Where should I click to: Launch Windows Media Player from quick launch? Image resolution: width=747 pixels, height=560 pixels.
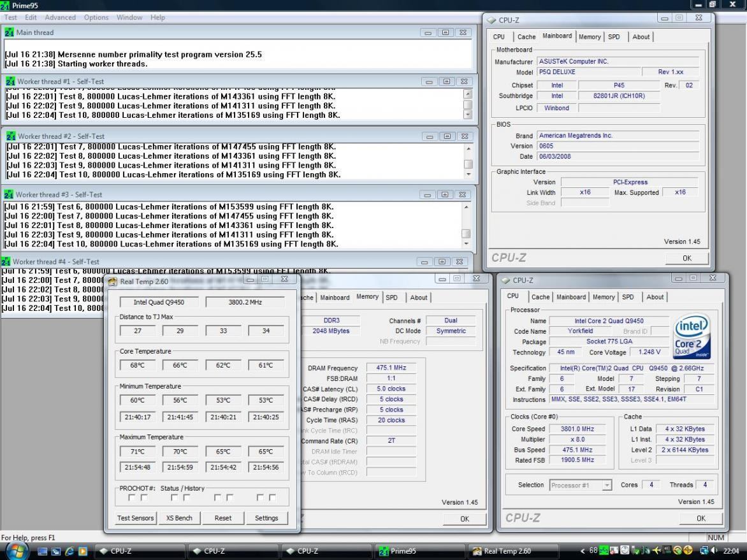(82, 552)
